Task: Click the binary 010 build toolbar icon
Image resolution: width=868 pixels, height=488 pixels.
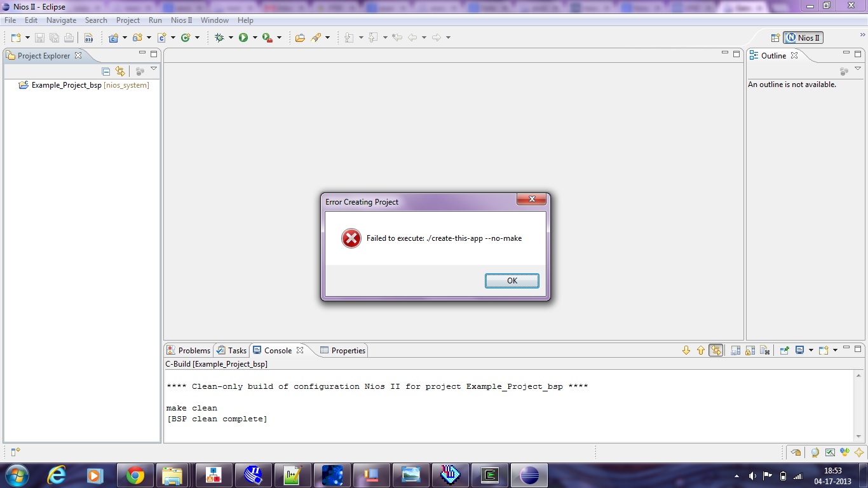Action: [88, 37]
